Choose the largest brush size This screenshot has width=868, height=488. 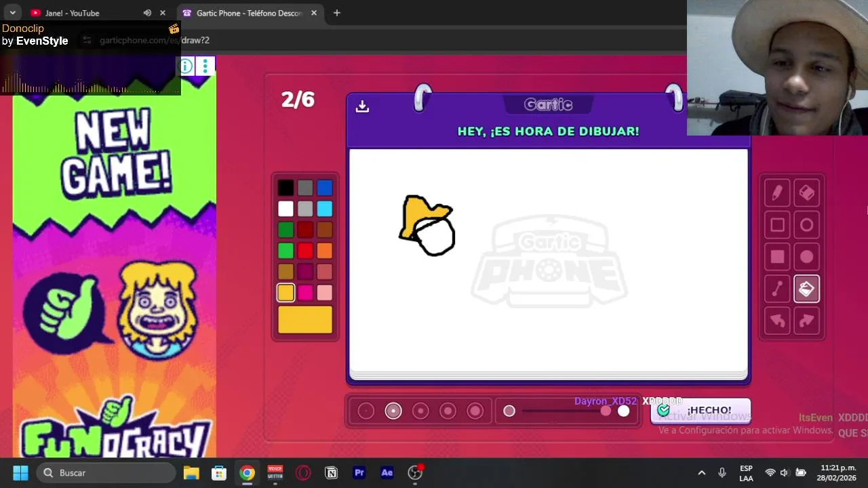click(475, 411)
